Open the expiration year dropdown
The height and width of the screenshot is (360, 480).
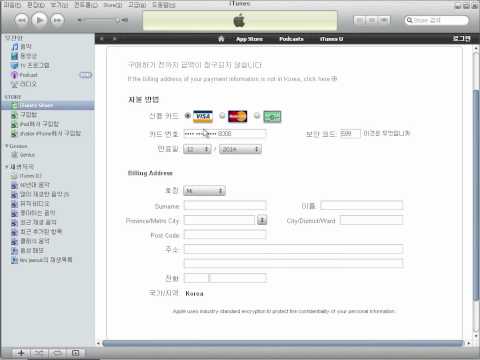click(240, 149)
